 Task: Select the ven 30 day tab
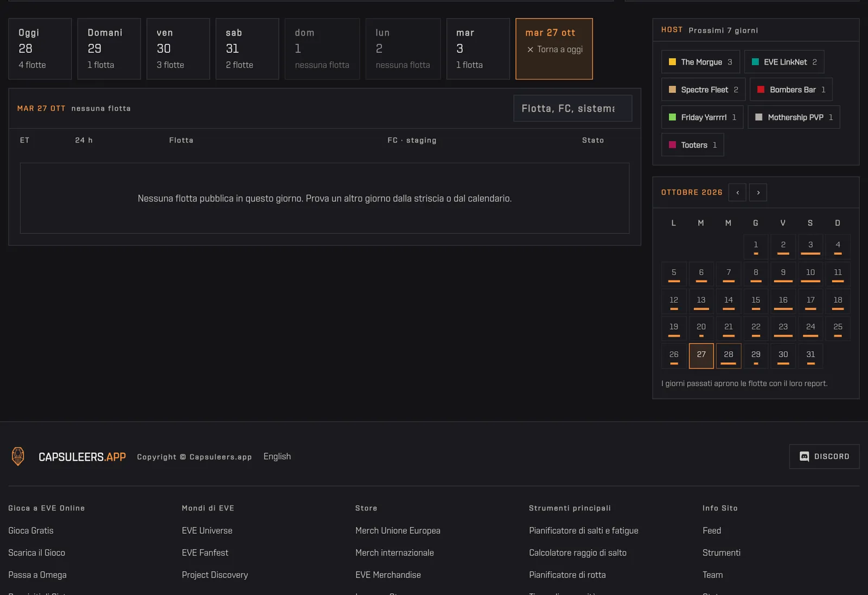178,49
